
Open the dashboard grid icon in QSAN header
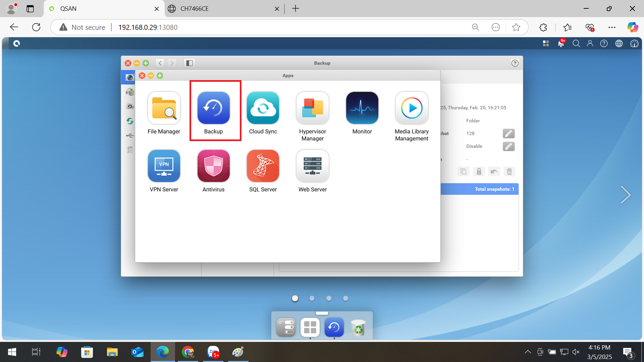[546, 43]
